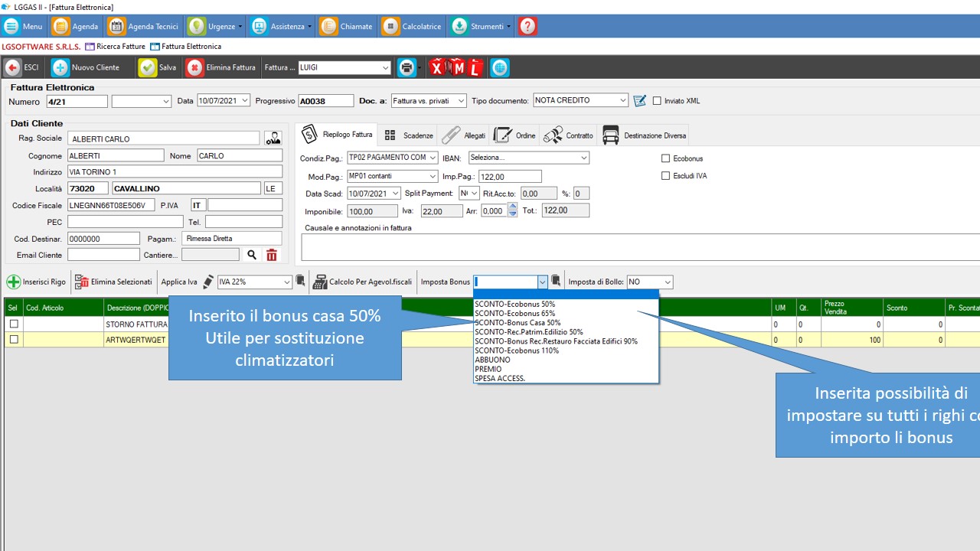Click the Arr. rounding spinner up arrow

pyautogui.click(x=512, y=207)
